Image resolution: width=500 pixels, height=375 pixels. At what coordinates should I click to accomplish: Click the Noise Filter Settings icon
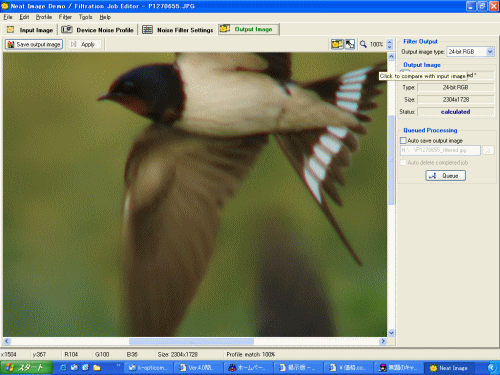pos(147,30)
